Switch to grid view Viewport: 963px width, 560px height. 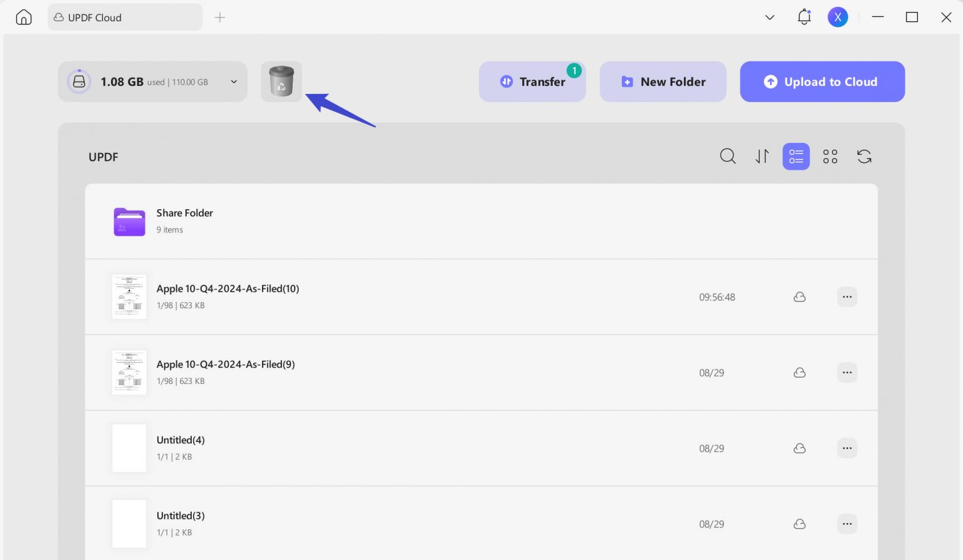[830, 157]
